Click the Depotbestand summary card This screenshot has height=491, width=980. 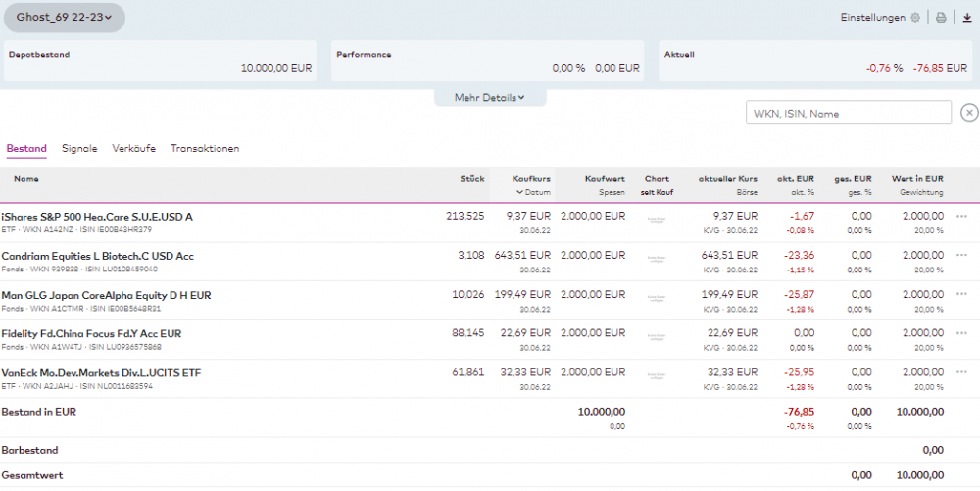160,61
